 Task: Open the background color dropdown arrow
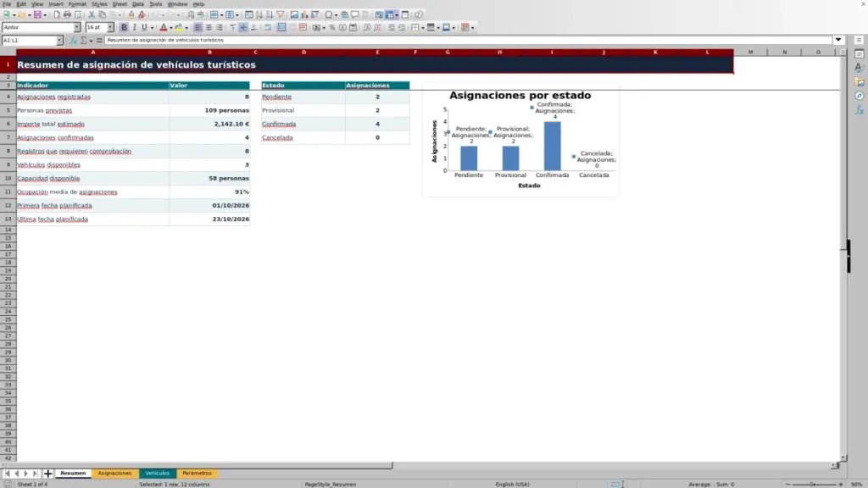pyautogui.click(x=186, y=28)
